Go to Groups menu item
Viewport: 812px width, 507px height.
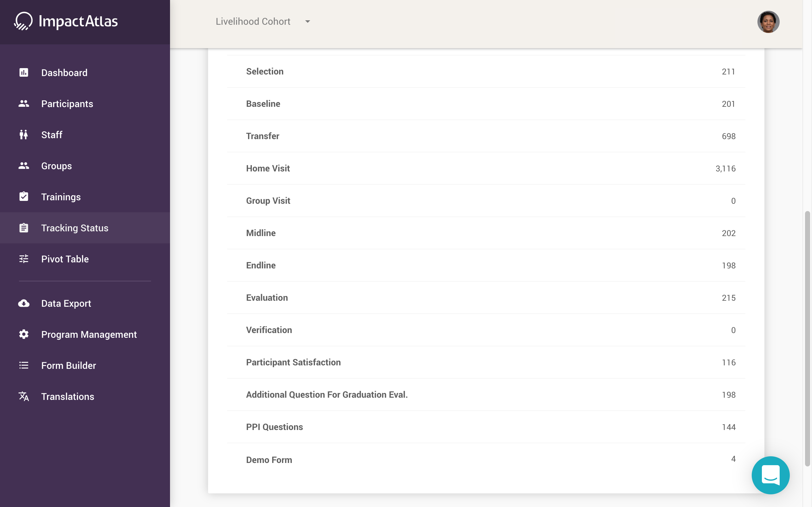[56, 166]
